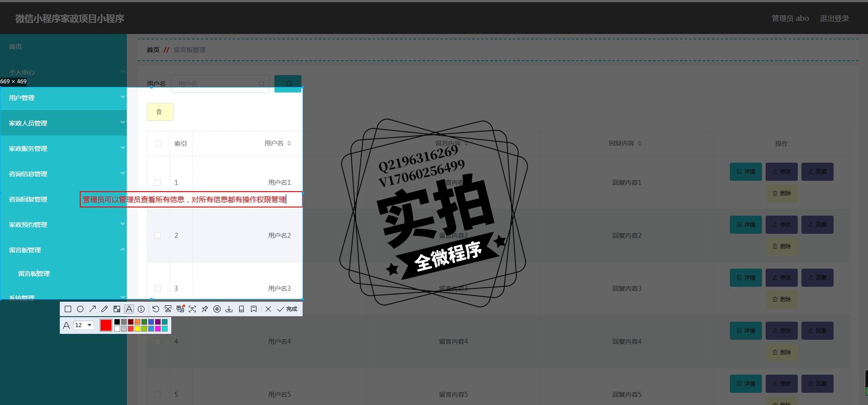Send screenshot to phone icon

pyautogui.click(x=241, y=309)
